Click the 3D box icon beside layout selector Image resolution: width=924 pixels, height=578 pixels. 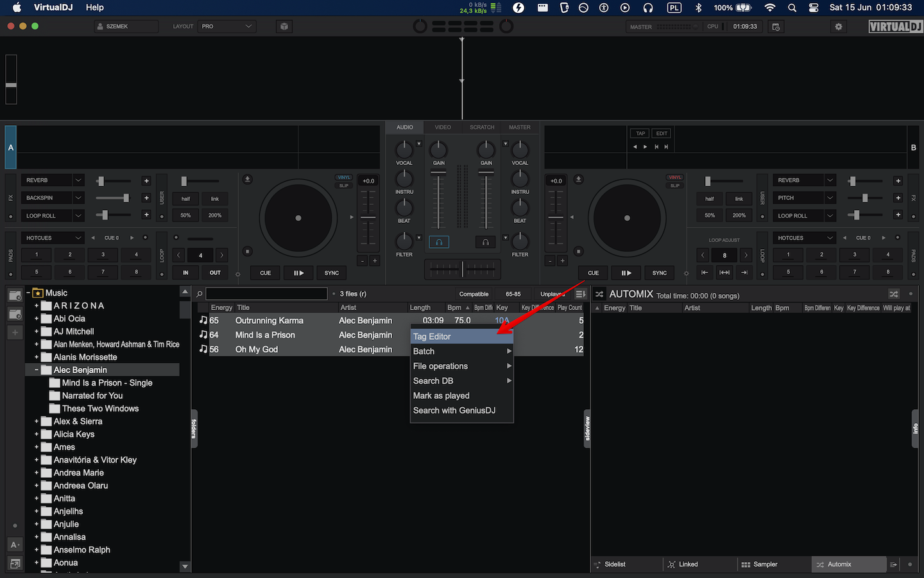coord(284,26)
